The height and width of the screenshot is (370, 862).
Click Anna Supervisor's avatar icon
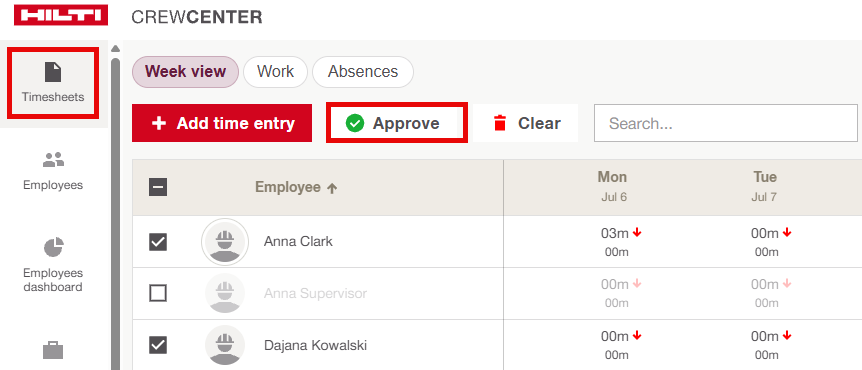pos(224,294)
